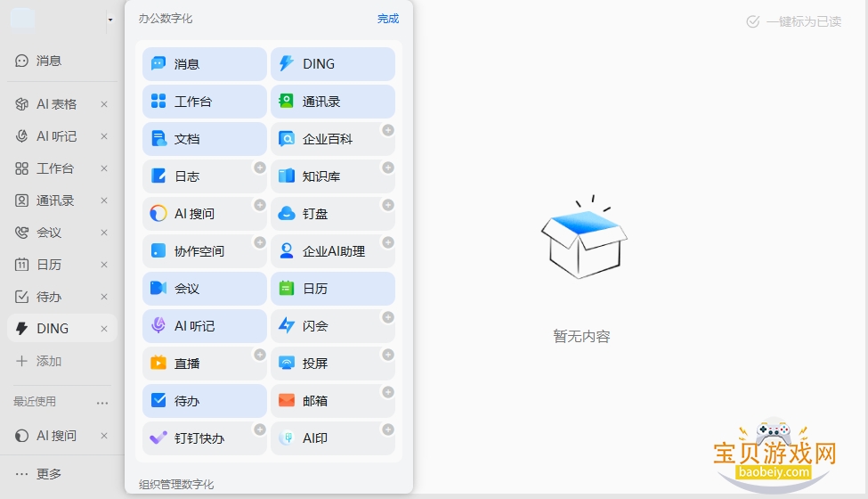
Task: Open the account dropdown arrow at top-left
Action: (110, 20)
